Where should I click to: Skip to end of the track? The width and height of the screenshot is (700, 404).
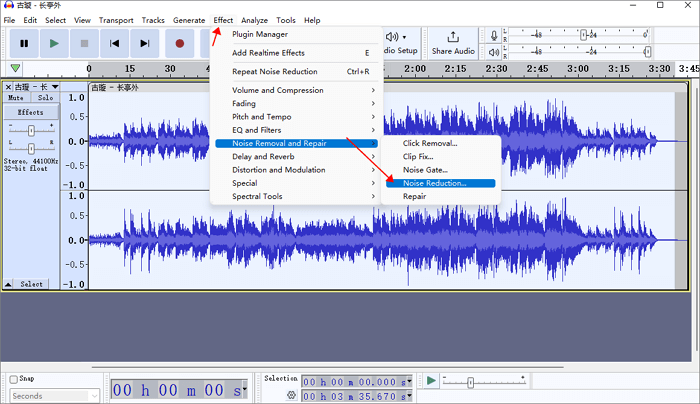tap(146, 43)
